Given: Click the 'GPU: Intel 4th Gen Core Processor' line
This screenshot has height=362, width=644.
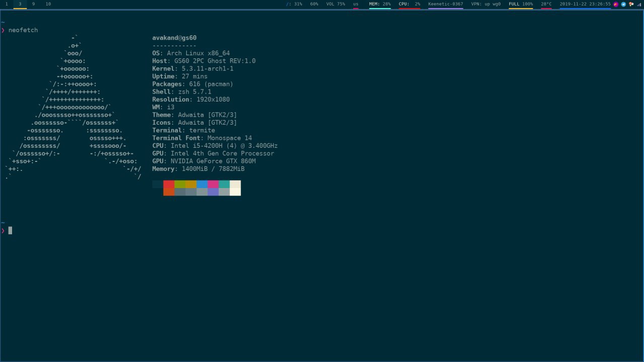Looking at the screenshot, I should click(x=213, y=153).
